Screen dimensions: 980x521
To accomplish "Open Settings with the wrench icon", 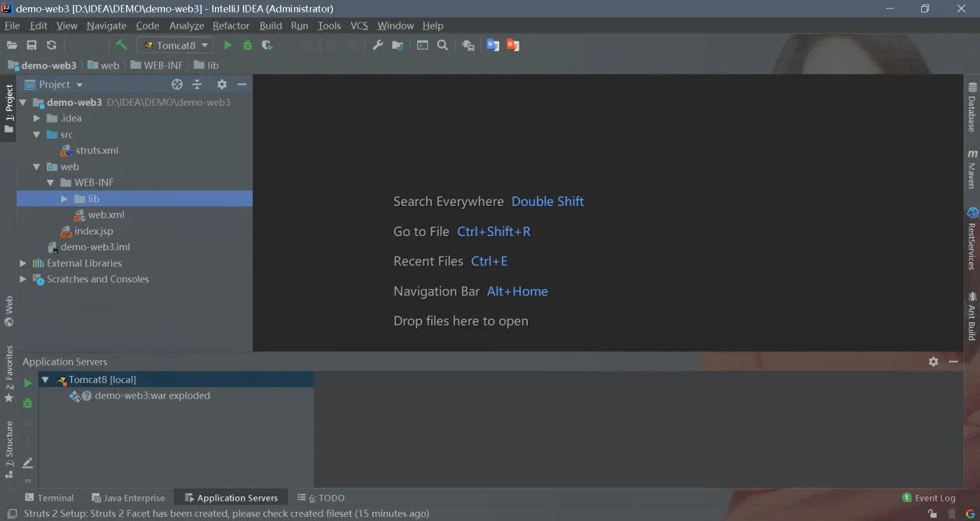I will click(377, 45).
